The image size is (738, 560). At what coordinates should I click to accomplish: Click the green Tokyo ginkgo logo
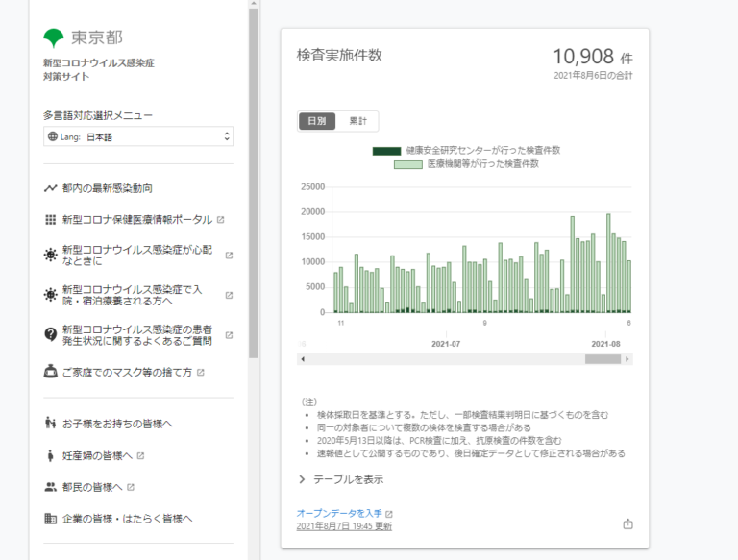click(53, 38)
